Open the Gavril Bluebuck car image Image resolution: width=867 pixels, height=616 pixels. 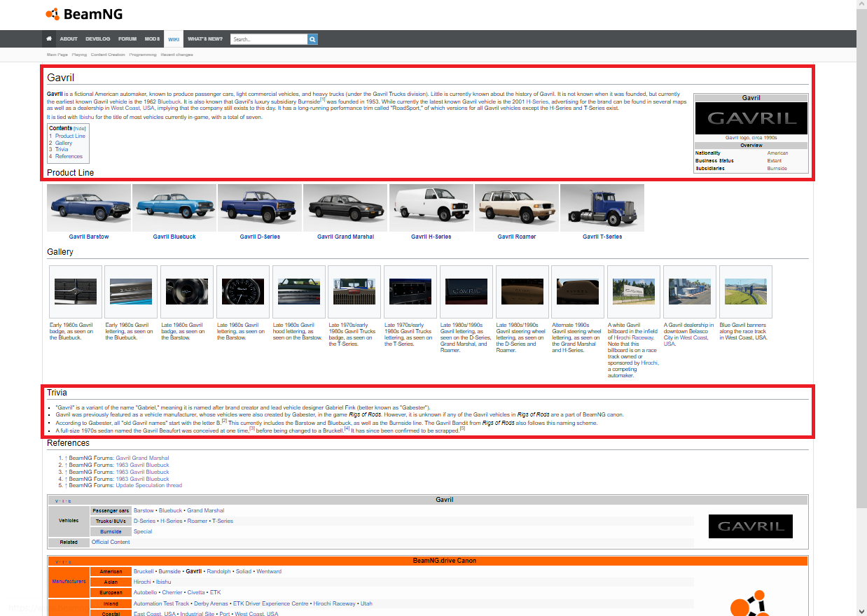coord(174,208)
